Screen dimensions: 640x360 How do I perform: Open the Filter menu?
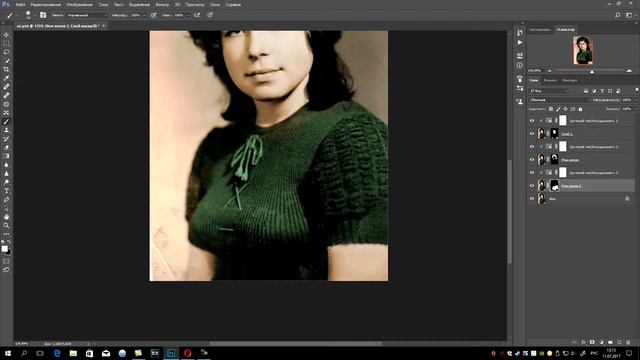[162, 4]
